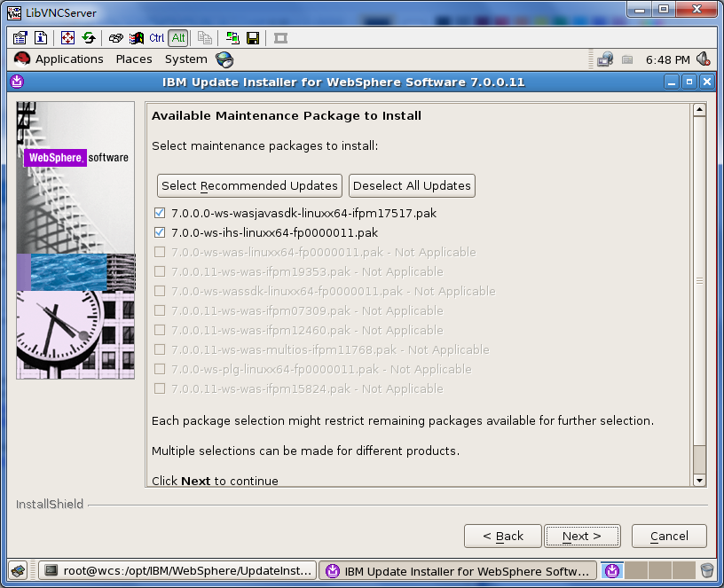This screenshot has width=724, height=588.
Task: Click the Red Hat logo icon
Action: tap(21, 59)
